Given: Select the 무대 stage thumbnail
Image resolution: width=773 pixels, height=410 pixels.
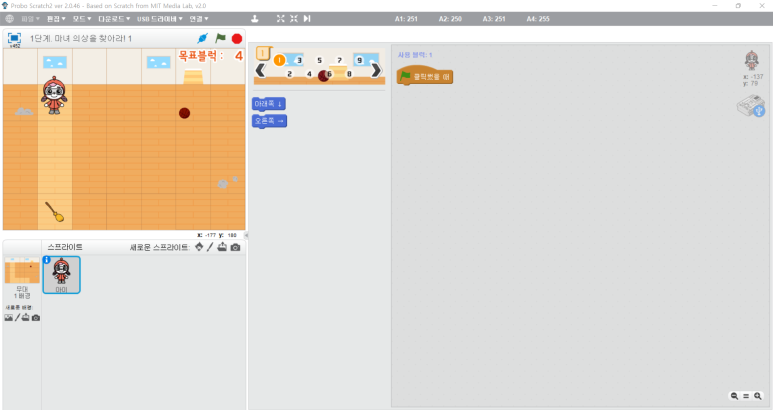Looking at the screenshot, I should (22, 277).
